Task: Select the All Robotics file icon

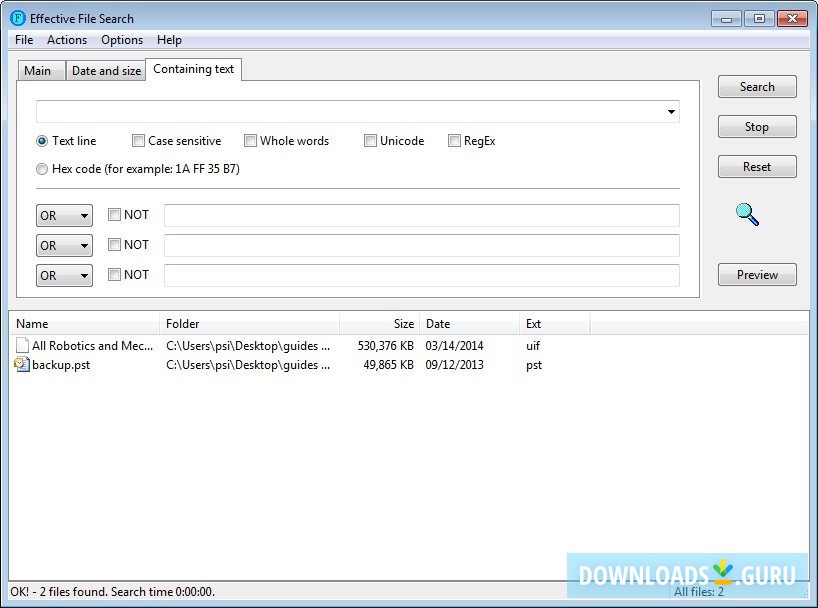Action: click(22, 345)
